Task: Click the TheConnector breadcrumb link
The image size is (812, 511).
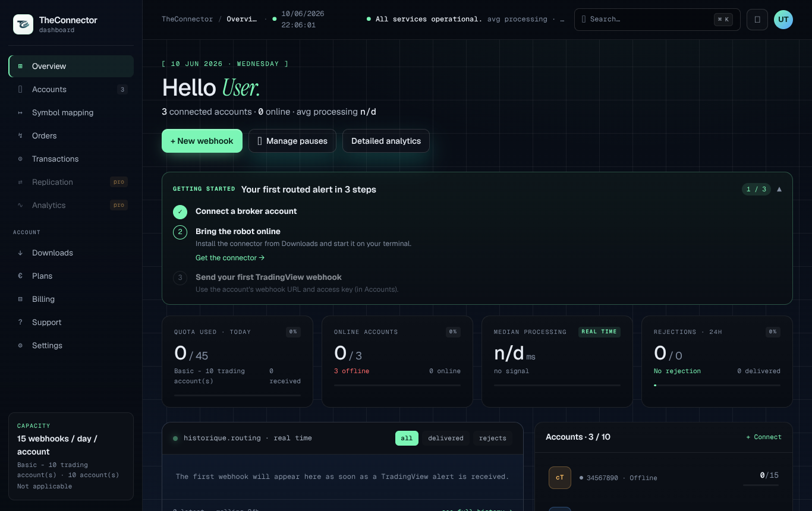Action: click(187, 19)
